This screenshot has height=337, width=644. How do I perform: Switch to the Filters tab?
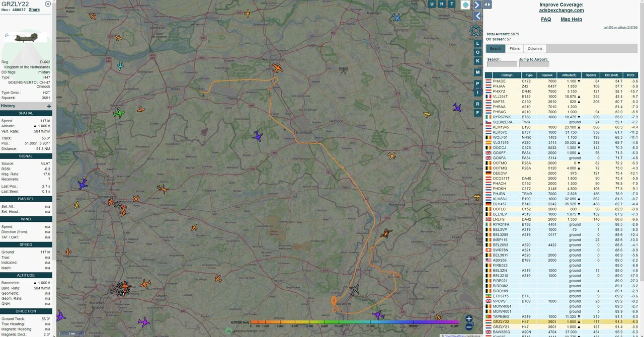click(514, 49)
